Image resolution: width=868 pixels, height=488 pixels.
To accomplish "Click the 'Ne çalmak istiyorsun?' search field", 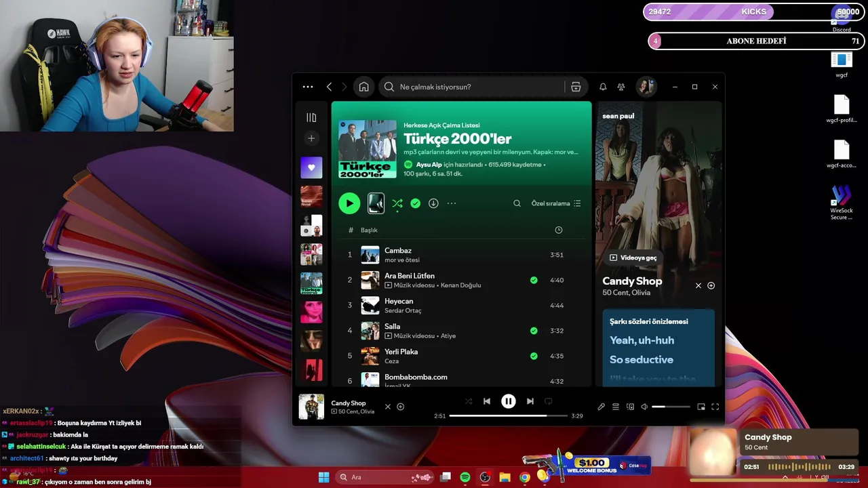I will coord(473,87).
